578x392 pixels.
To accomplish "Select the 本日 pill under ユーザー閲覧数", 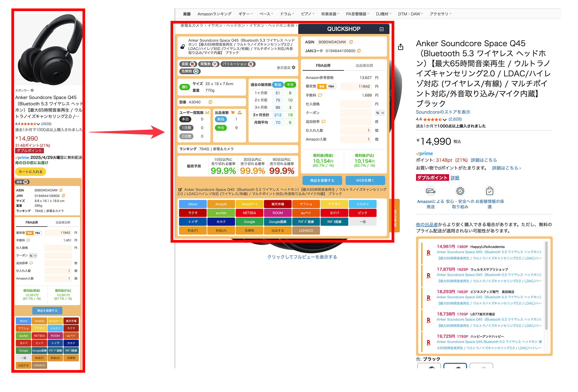I will click(185, 119).
